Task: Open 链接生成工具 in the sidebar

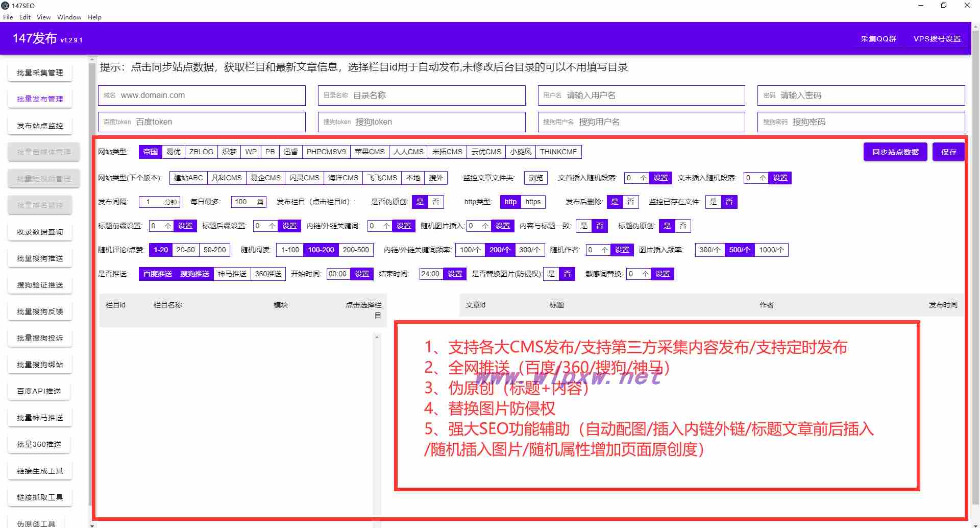Action: click(40, 471)
